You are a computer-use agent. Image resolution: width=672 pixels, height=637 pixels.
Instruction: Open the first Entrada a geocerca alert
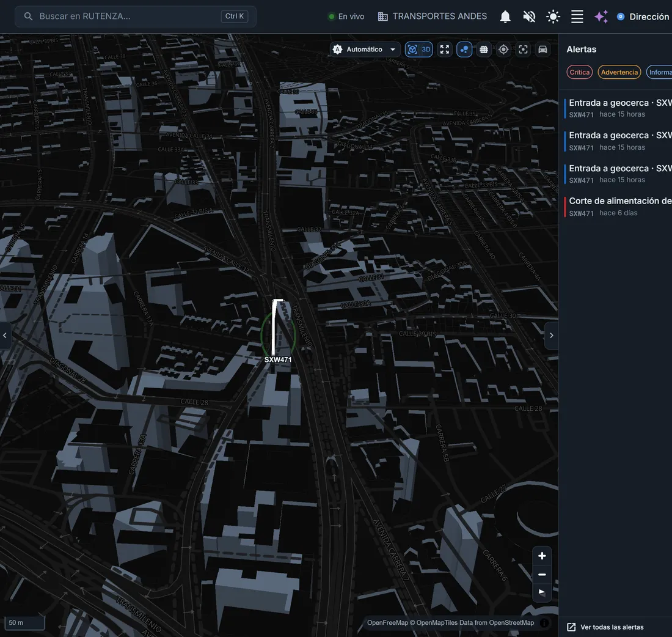618,108
